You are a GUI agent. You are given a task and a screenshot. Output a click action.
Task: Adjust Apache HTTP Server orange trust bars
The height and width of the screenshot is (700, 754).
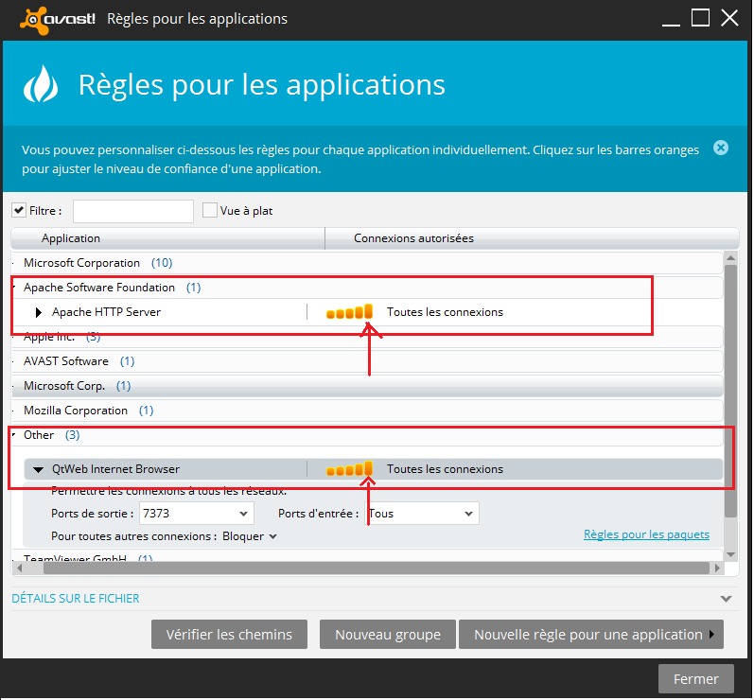coord(350,311)
